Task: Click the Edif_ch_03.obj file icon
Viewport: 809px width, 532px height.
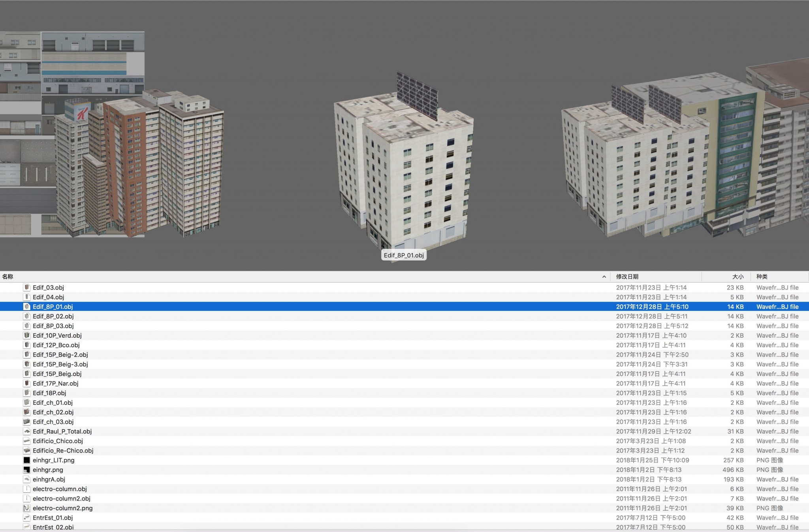Action: [27, 422]
